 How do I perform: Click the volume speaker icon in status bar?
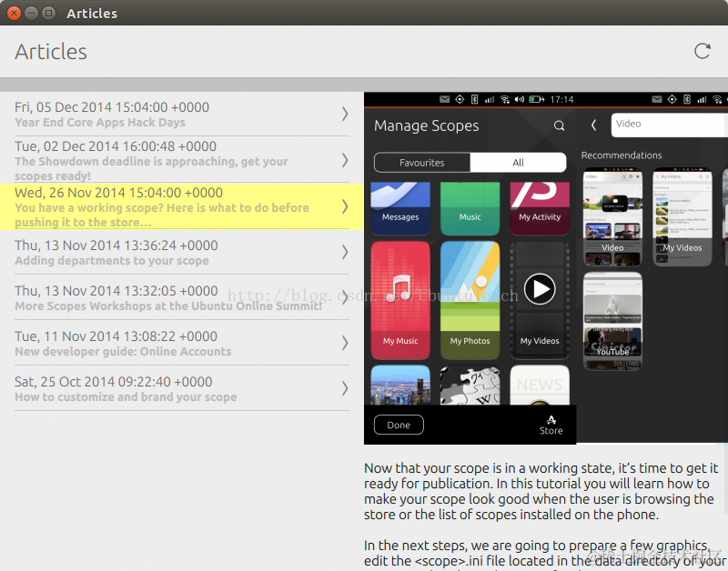coord(520,99)
